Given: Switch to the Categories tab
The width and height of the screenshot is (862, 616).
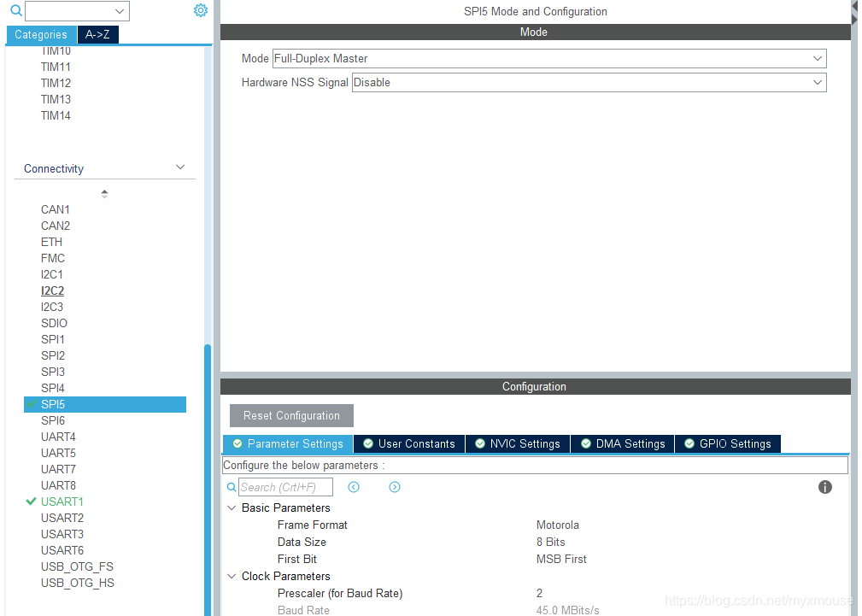Looking at the screenshot, I should coord(41,35).
